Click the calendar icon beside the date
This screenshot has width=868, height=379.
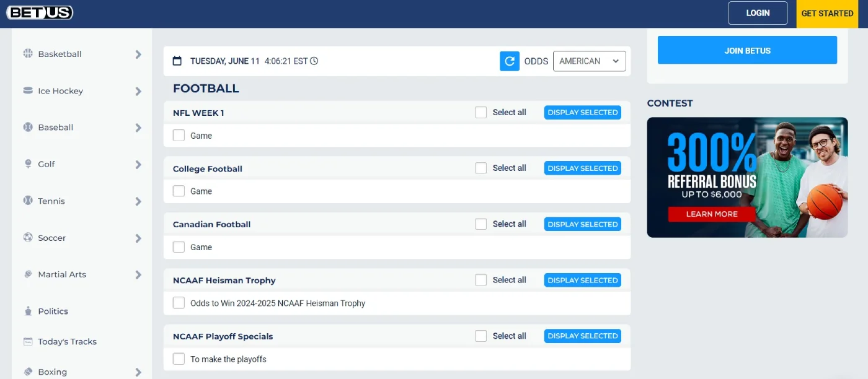click(177, 61)
